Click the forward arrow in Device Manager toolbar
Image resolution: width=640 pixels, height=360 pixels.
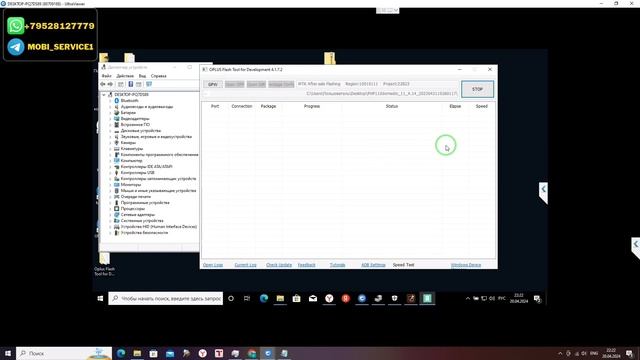coord(110,84)
